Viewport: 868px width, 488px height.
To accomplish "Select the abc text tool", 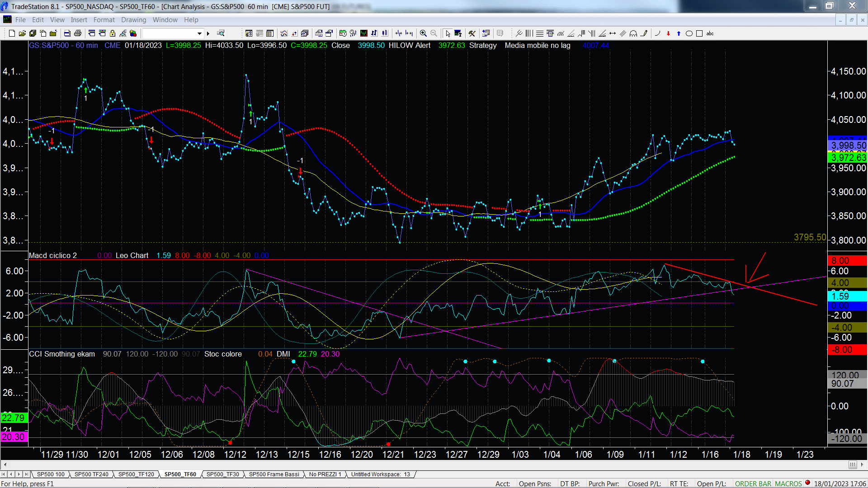I will coord(710,33).
